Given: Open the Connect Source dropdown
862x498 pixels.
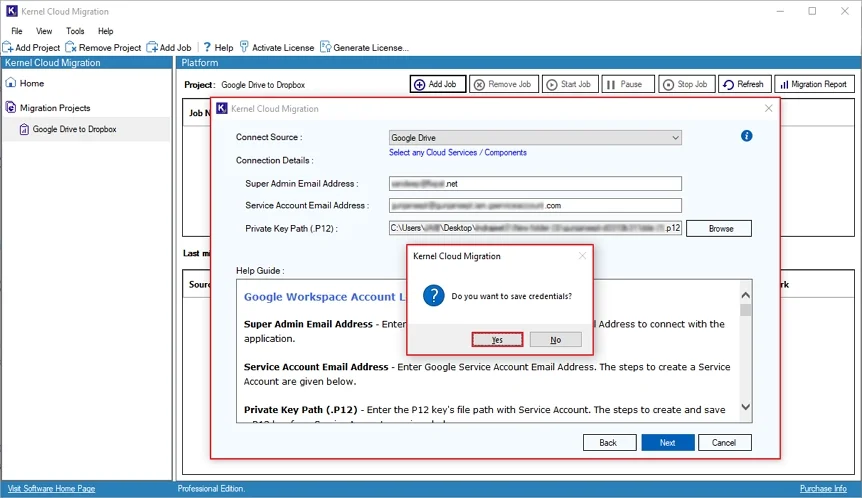Looking at the screenshot, I should point(535,137).
